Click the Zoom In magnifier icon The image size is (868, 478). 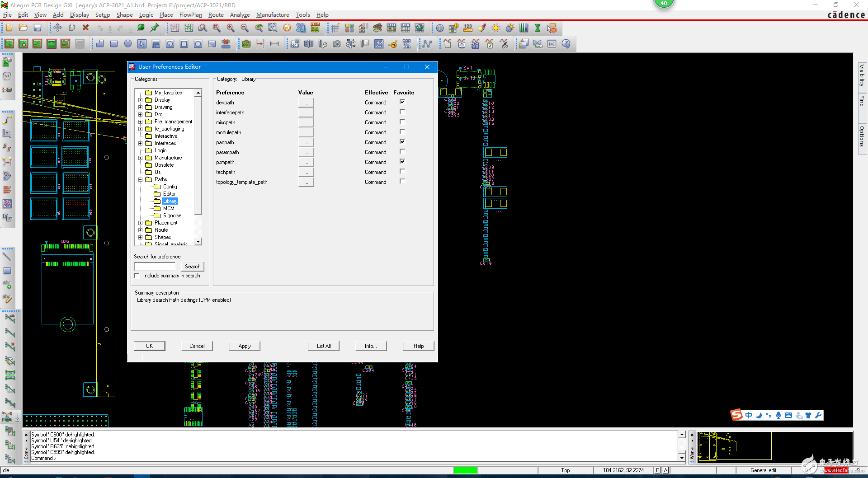tap(231, 28)
